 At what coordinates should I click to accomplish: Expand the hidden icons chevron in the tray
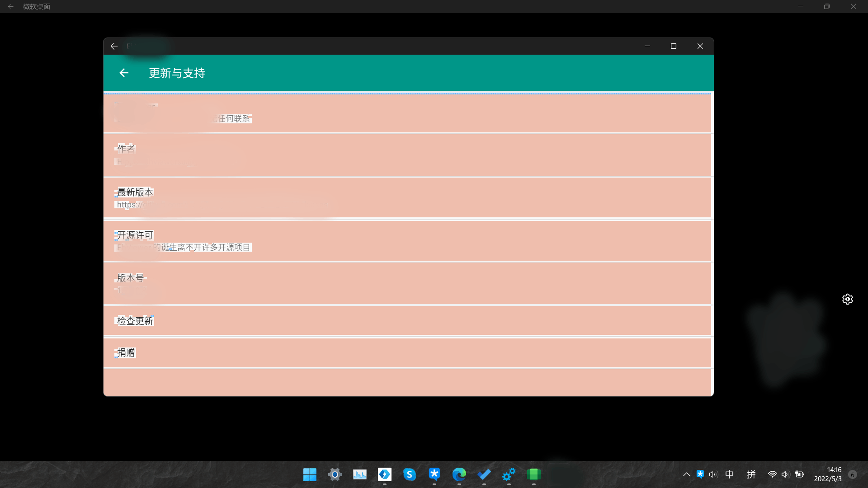coord(686,474)
